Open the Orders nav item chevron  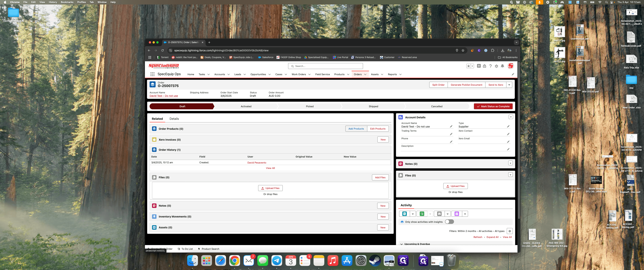pos(365,74)
